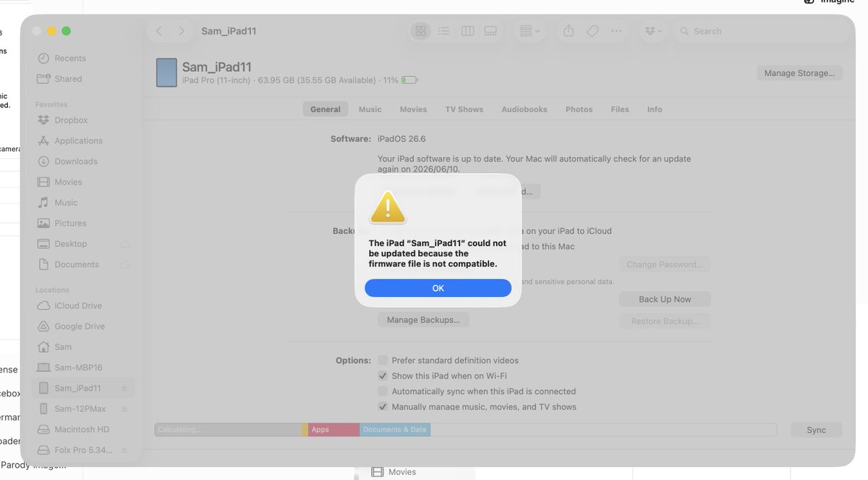
Task: Switch to the Files tab
Action: click(620, 109)
